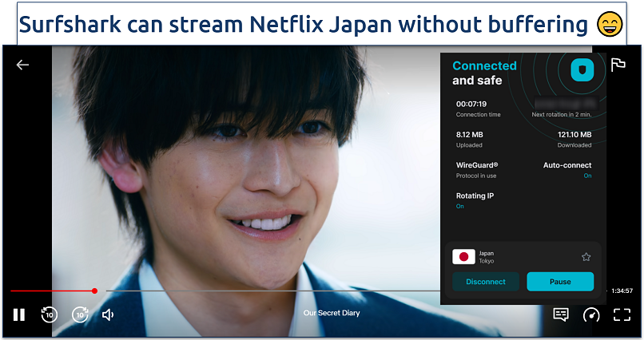Image resolution: width=644 pixels, height=340 pixels.
Task: Click the 8.12 MB uploaded value
Action: coord(470,135)
